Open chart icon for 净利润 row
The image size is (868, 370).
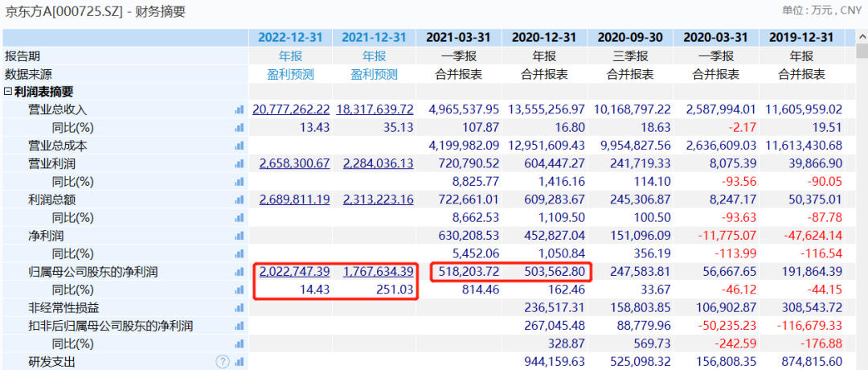point(240,236)
